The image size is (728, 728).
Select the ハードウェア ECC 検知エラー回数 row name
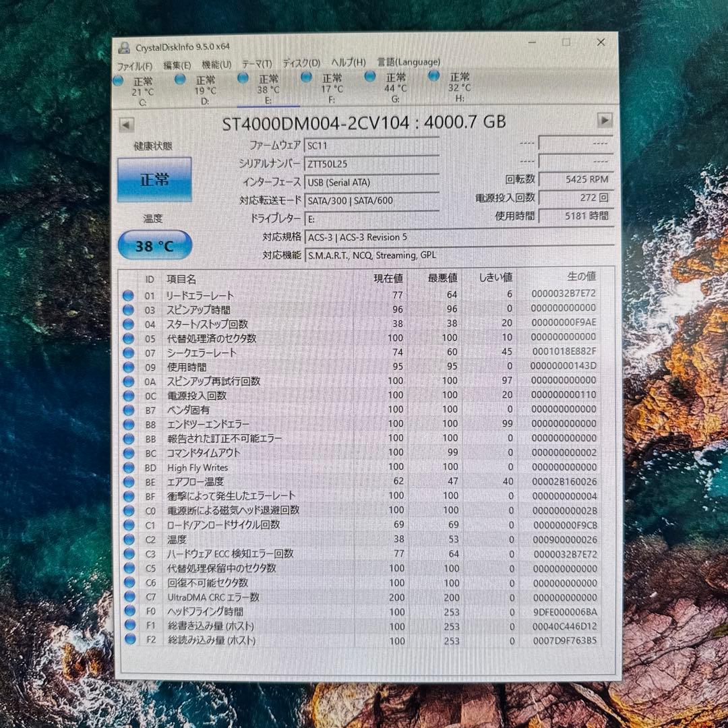coord(231,554)
